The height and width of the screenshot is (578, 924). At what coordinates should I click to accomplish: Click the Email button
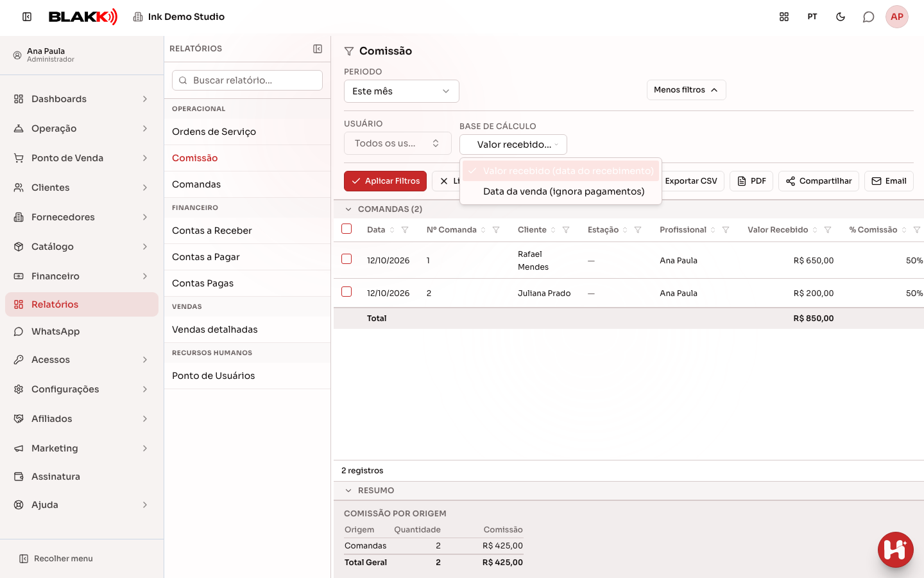tap(889, 181)
